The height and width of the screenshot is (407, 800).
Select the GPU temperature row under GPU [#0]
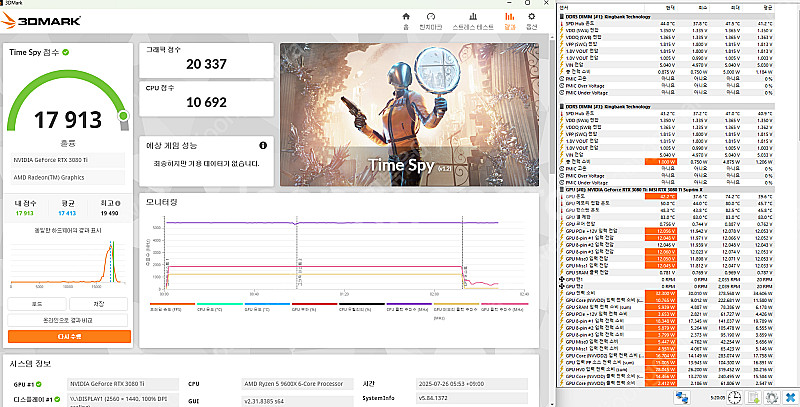coord(666,196)
